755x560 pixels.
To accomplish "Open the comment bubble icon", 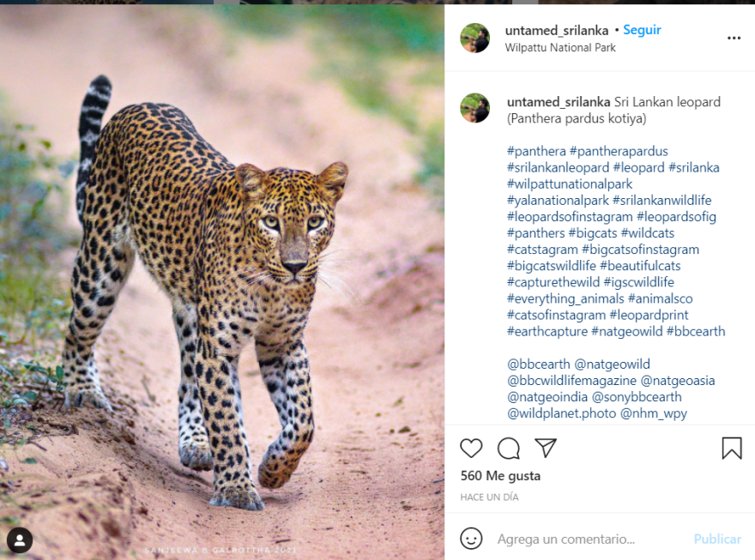I will [x=509, y=448].
